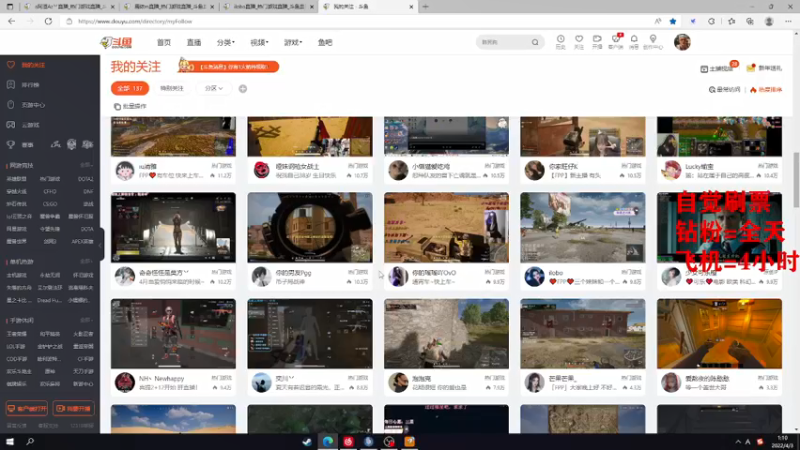The height and width of the screenshot is (450, 800).
Task: Click the page vertical scrollbar
Action: click(x=796, y=180)
